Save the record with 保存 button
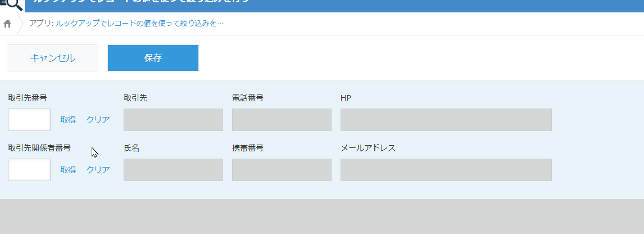The image size is (644, 234). pos(153,58)
